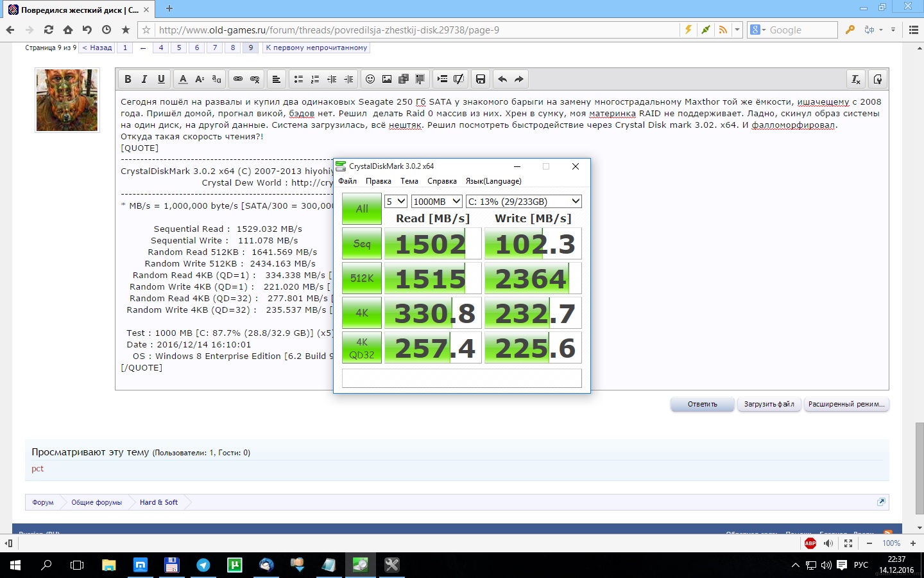Viewport: 924px width, 578px height.
Task: Undo the last edit in the editor
Action: 502,79
